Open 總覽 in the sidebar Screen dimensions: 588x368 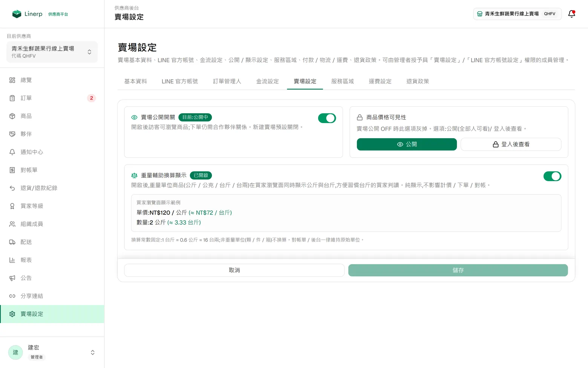point(52,80)
